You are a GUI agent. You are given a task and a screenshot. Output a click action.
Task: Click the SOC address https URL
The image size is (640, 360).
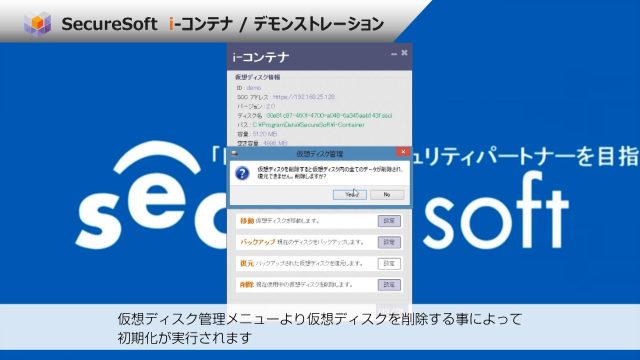coord(303,97)
